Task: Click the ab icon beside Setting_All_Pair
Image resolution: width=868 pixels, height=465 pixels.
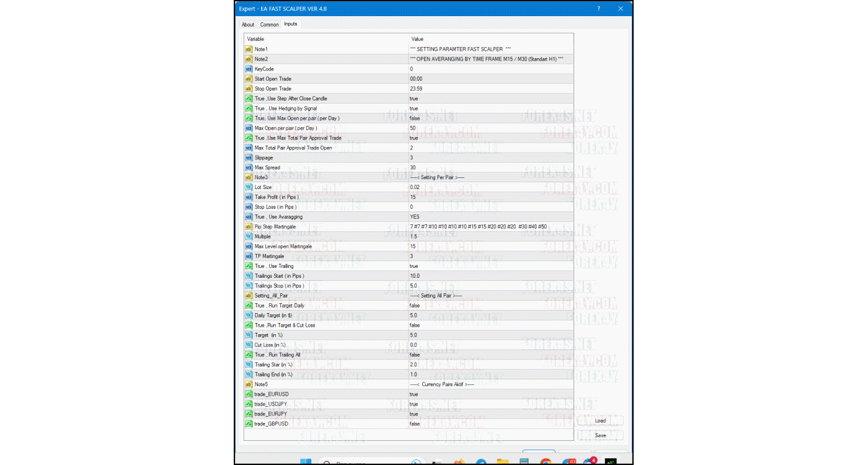Action: (x=249, y=295)
